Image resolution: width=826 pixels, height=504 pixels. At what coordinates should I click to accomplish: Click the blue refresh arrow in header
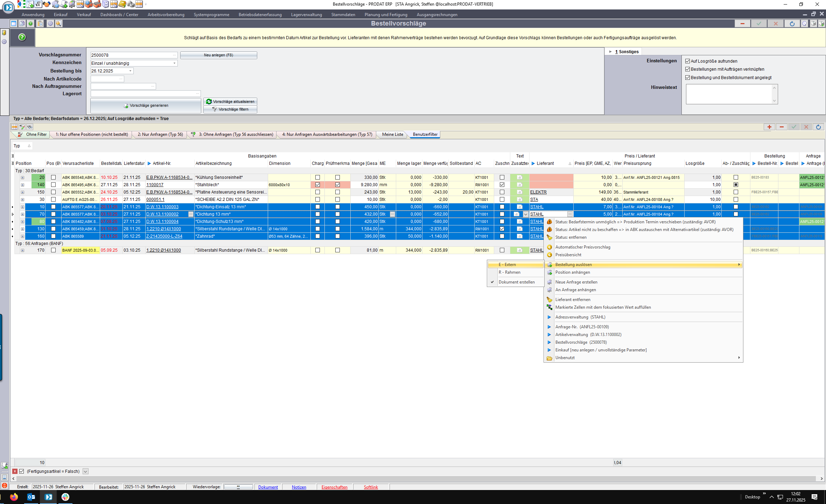[792, 23]
